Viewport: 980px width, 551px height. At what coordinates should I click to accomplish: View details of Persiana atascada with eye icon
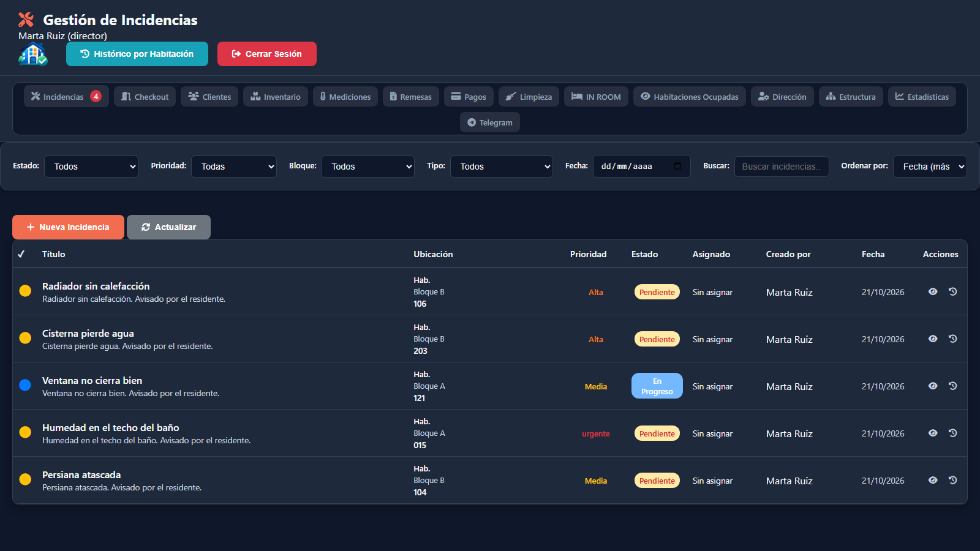click(x=933, y=481)
